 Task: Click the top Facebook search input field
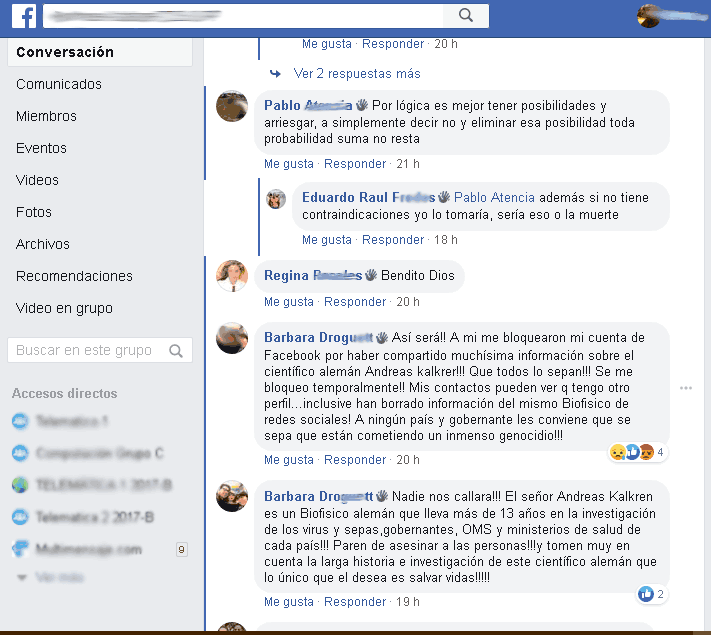pyautogui.click(x=243, y=16)
